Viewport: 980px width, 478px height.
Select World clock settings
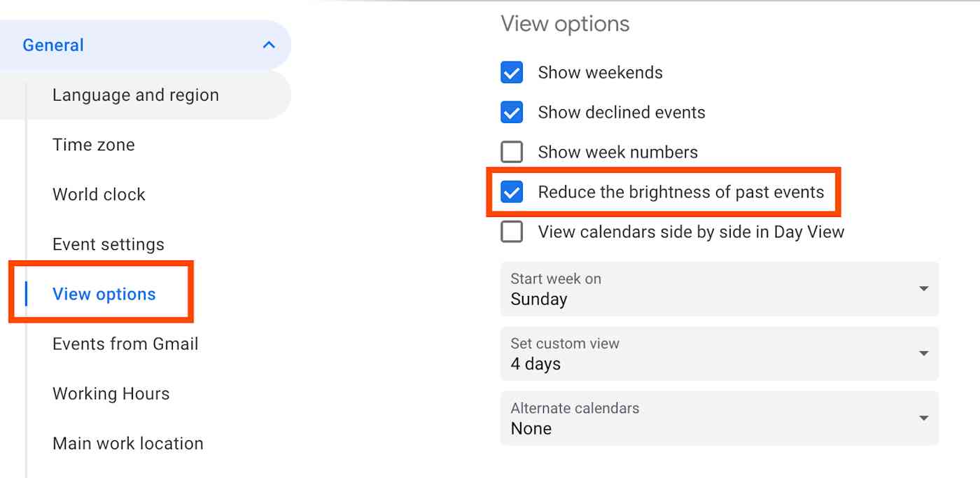99,194
